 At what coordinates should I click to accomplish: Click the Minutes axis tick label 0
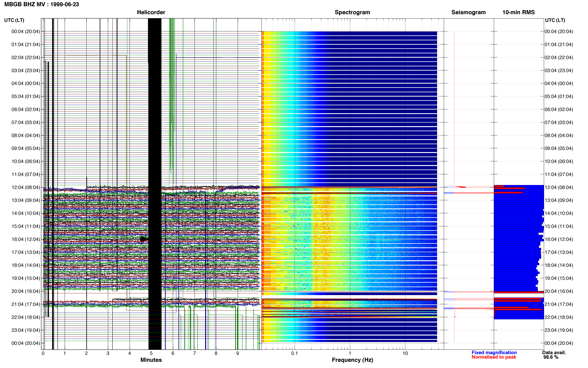(x=43, y=353)
